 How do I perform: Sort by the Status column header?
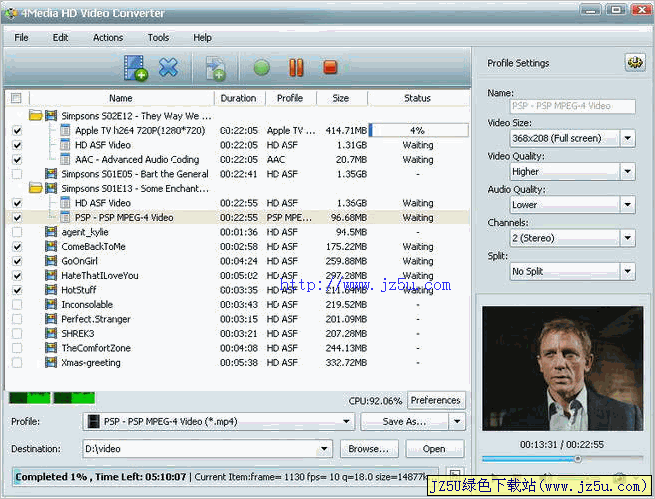pos(417,98)
